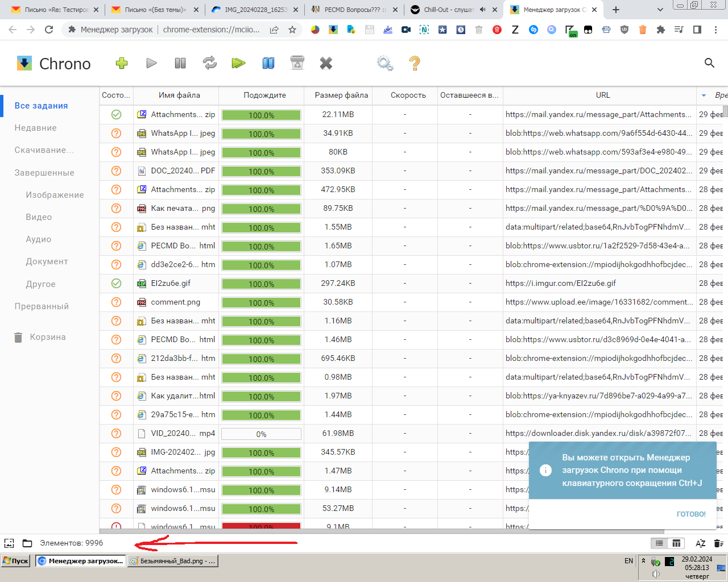The height and width of the screenshot is (582, 728).
Task: Switch to list view in status bar
Action: tap(659, 544)
